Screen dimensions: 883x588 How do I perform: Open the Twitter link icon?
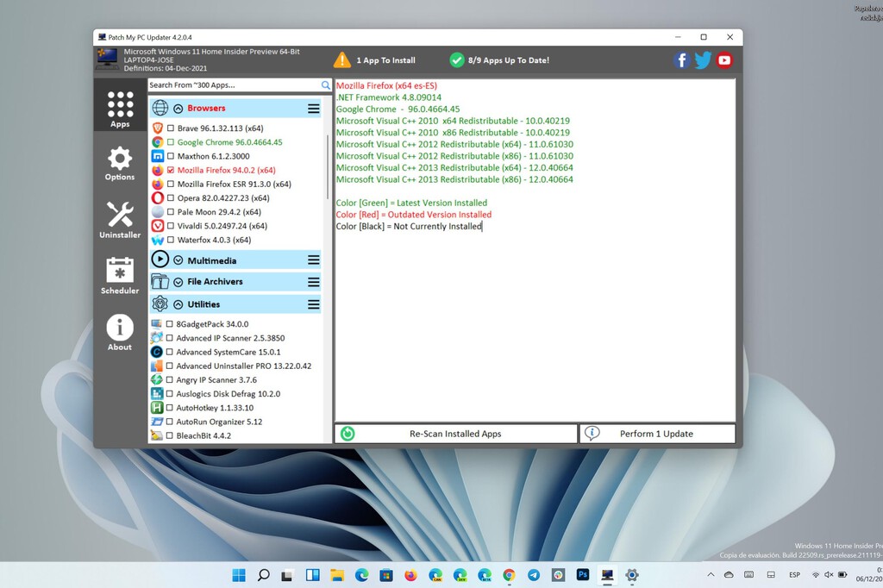point(703,60)
